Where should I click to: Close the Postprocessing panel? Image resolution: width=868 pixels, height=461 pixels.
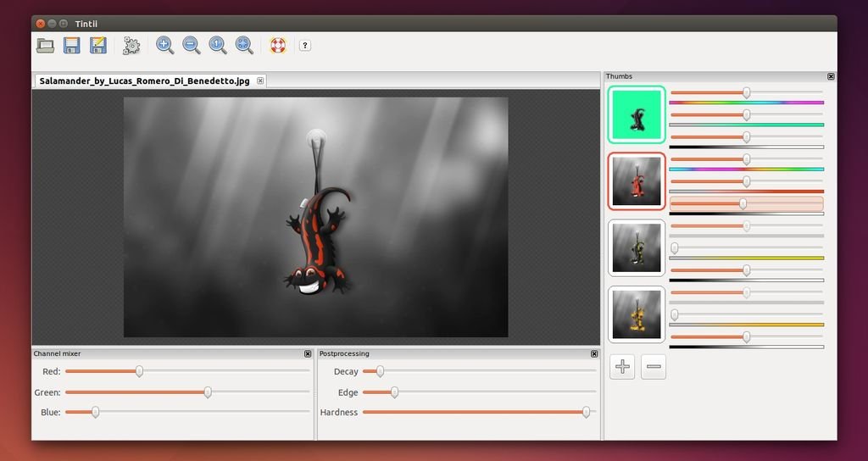pyautogui.click(x=594, y=353)
